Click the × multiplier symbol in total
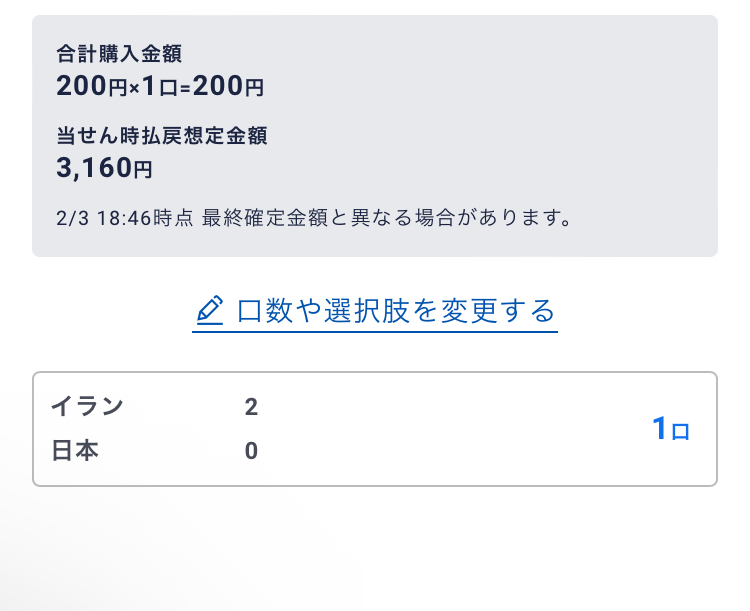Viewport: 750px width, 611px height. [134, 89]
